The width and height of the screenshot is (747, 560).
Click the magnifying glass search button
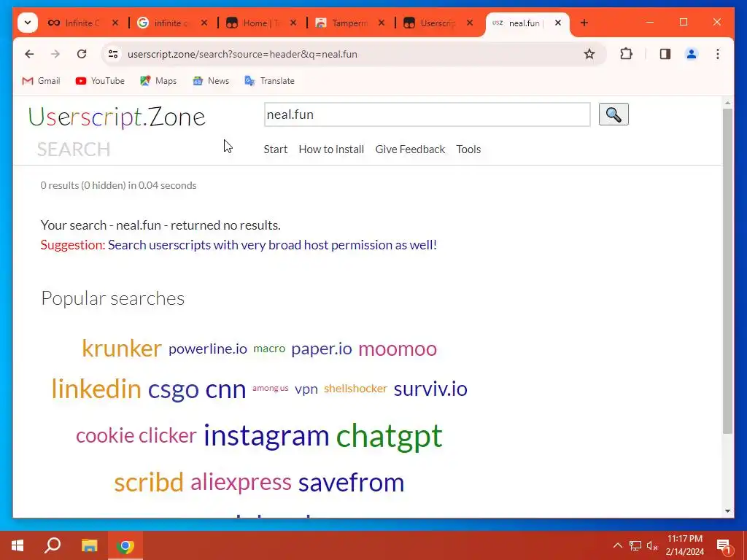coord(613,114)
